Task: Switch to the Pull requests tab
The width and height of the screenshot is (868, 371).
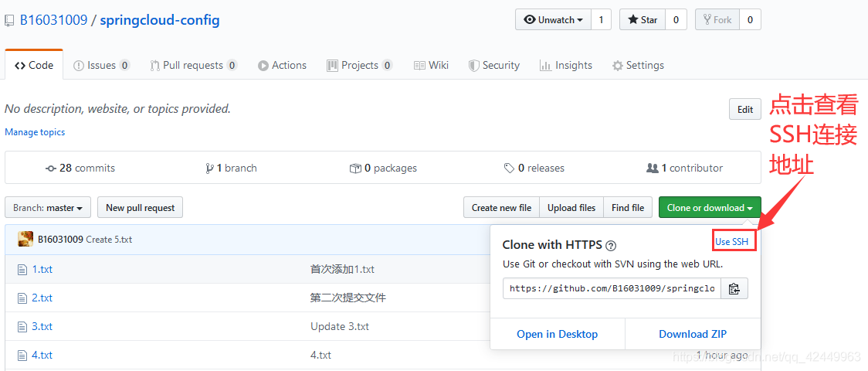Action: click(193, 66)
